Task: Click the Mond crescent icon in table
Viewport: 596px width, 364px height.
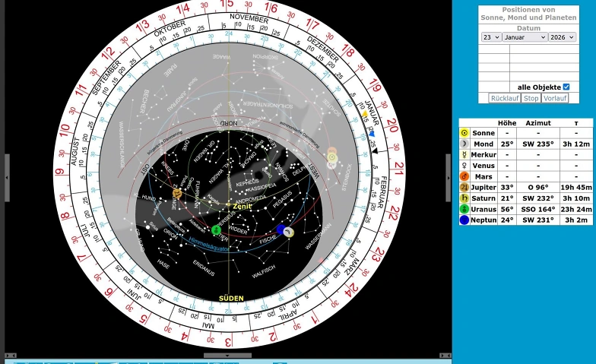Action: pos(464,144)
